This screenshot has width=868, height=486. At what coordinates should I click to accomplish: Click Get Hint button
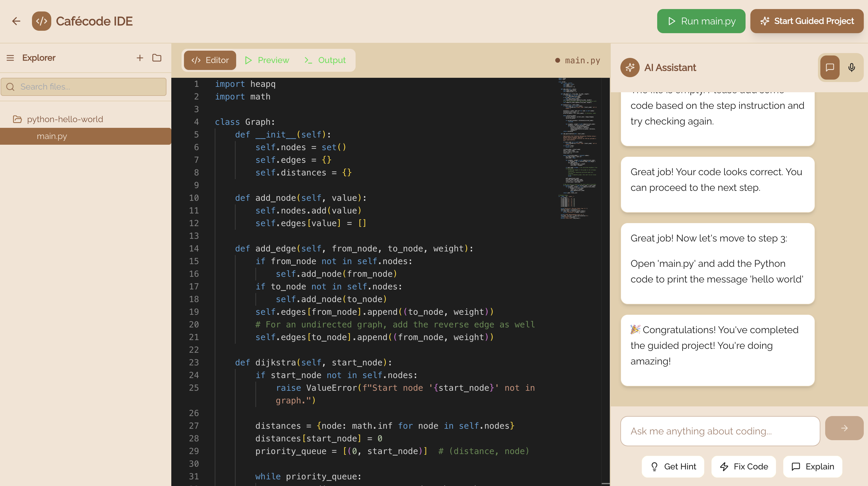(673, 466)
